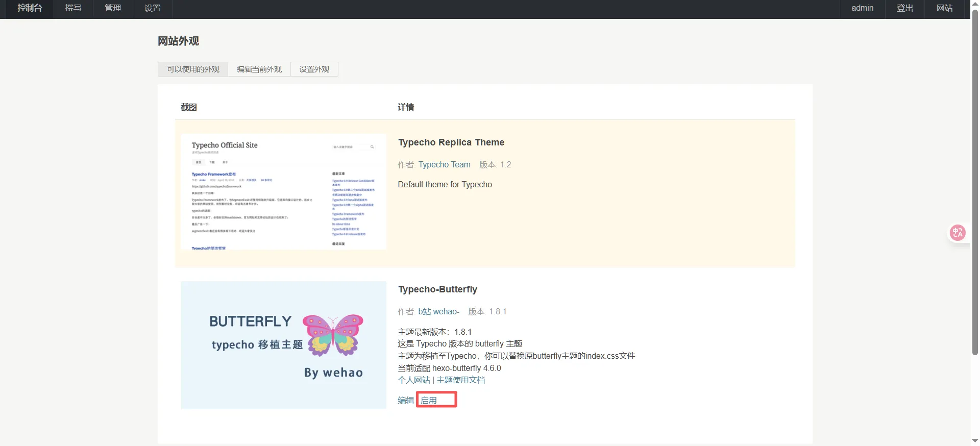This screenshot has height=446, width=980.
Task: Click the scrollbar down arrow
Action: tap(975, 441)
